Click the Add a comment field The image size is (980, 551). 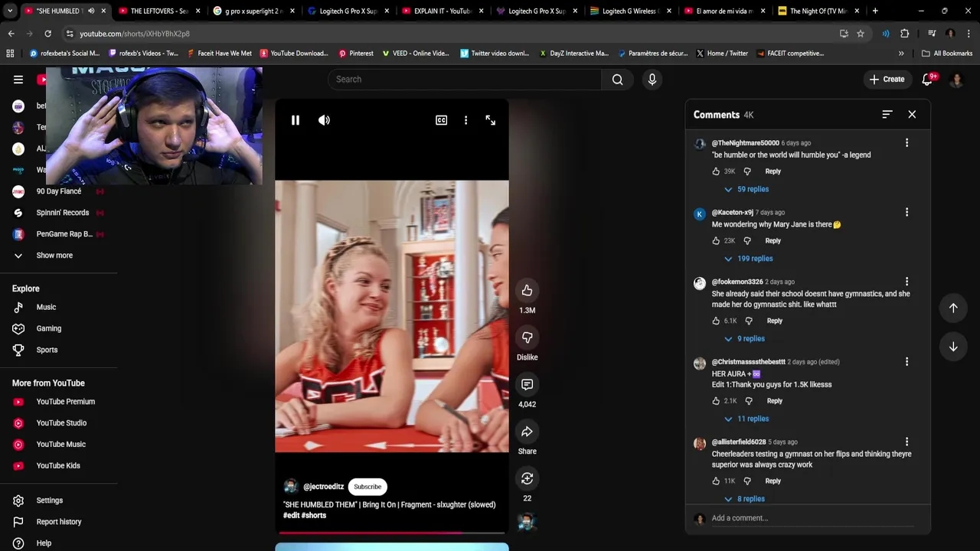[813, 518]
